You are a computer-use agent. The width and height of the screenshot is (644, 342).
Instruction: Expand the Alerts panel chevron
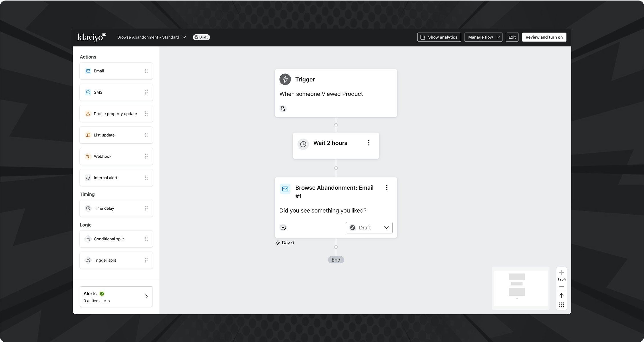(x=146, y=297)
